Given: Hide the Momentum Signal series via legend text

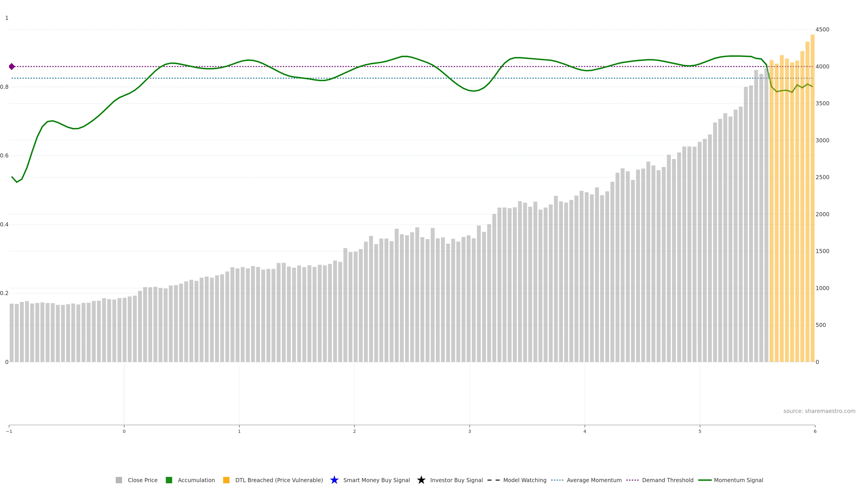Looking at the screenshot, I should [738, 480].
